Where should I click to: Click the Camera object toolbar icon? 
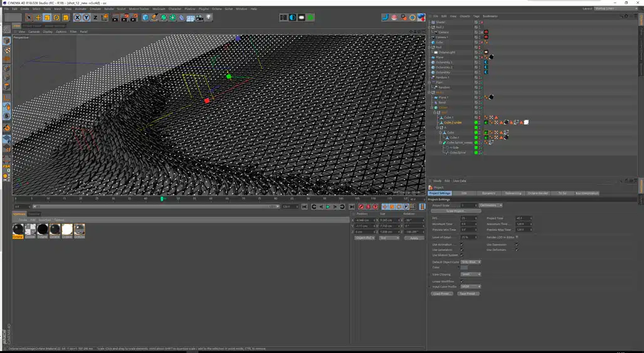(199, 18)
